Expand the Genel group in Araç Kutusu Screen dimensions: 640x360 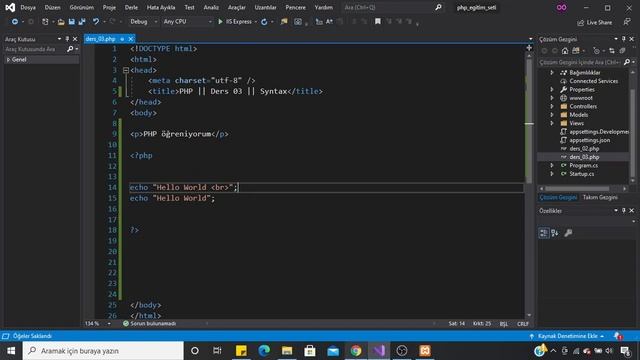click(8, 60)
